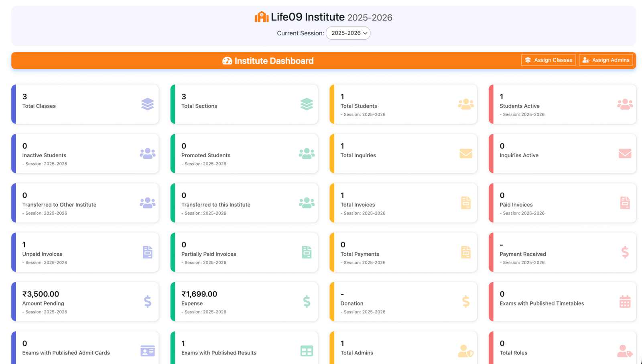This screenshot has width=642, height=364.
Task: Click the Assign Classes button
Action: click(x=548, y=60)
